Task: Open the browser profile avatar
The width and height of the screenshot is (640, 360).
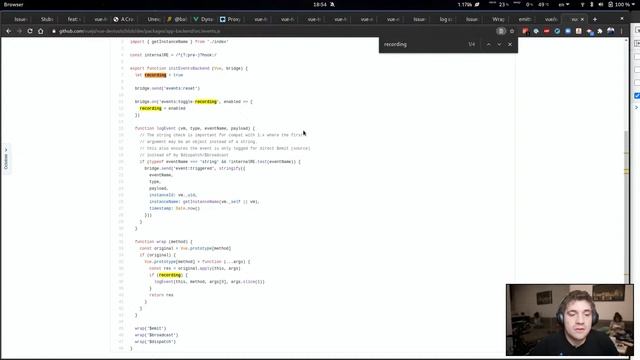Action: click(x=611, y=31)
